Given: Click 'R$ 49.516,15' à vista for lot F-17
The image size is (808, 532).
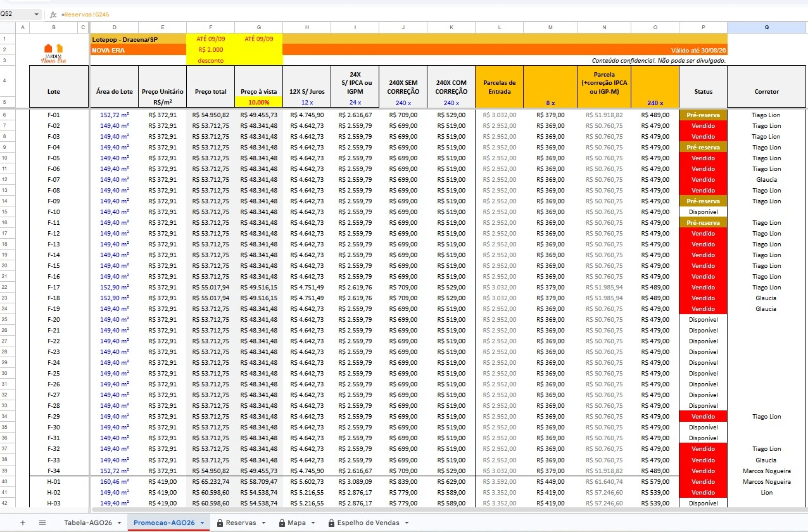Looking at the screenshot, I should coord(259,288).
